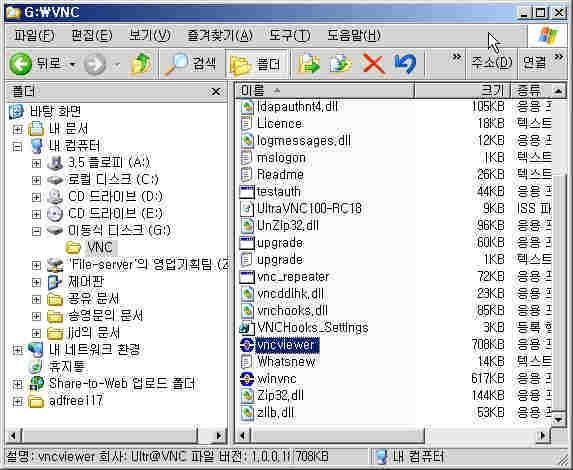The image size is (573, 470).
Task: Select Readme file icon
Action: [247, 174]
